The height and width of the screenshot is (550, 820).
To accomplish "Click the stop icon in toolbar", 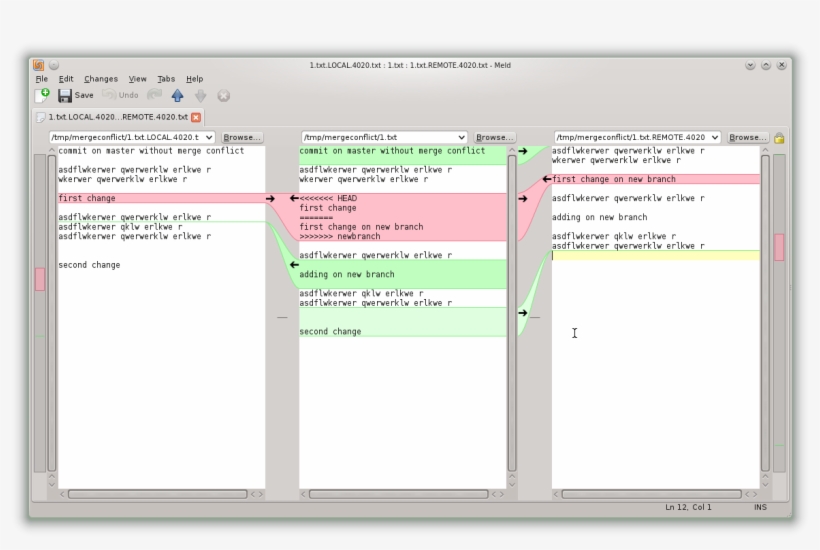I will click(223, 96).
